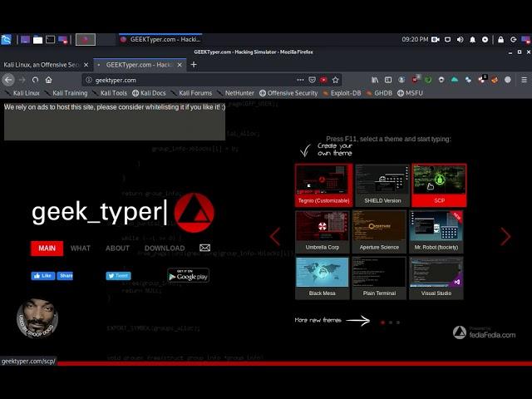This screenshot has width=532, height=399.
Task: Click the 09:20 PM panel clock
Action: click(x=415, y=39)
